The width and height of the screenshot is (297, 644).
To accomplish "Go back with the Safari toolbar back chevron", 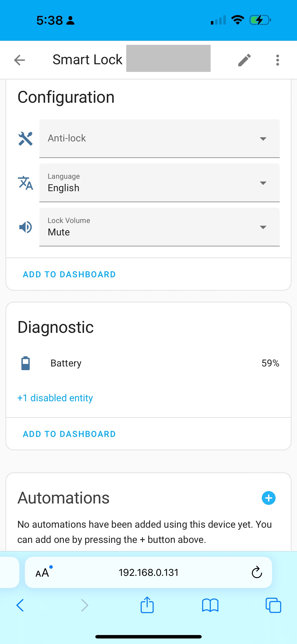I will pos(20,605).
